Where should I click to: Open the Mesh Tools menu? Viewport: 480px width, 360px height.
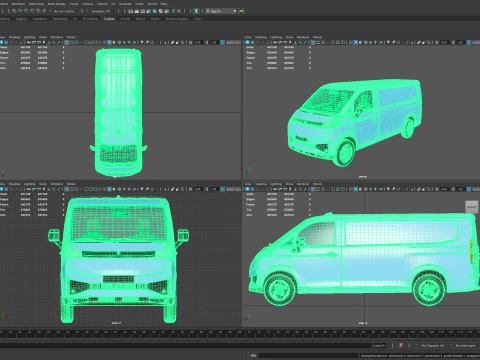(36, 4)
